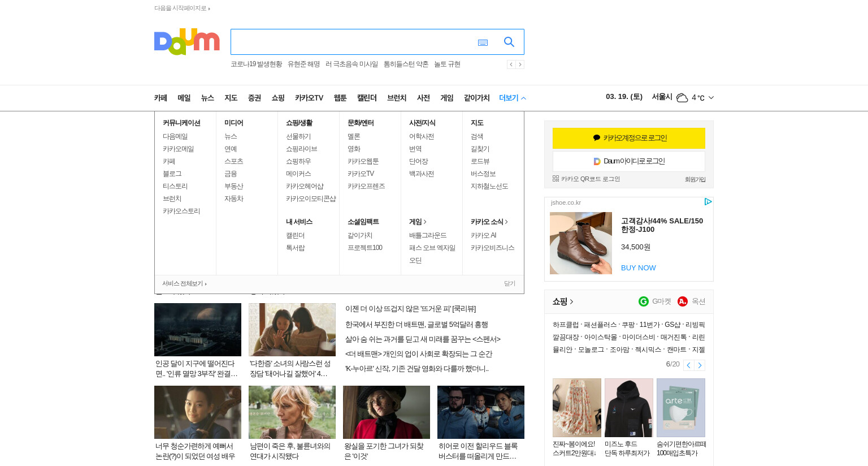Click the magnifier search icon
This screenshot has width=868, height=466.
[x=509, y=42]
